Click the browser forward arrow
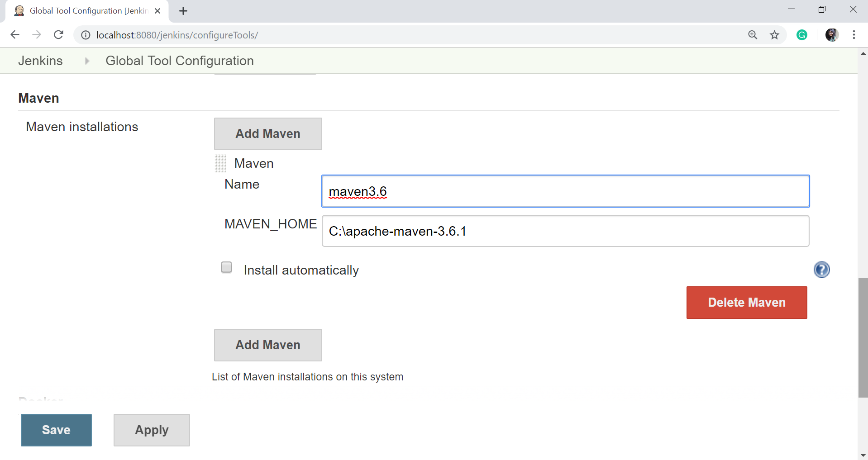Screen dimensions: 868x460 [37, 35]
